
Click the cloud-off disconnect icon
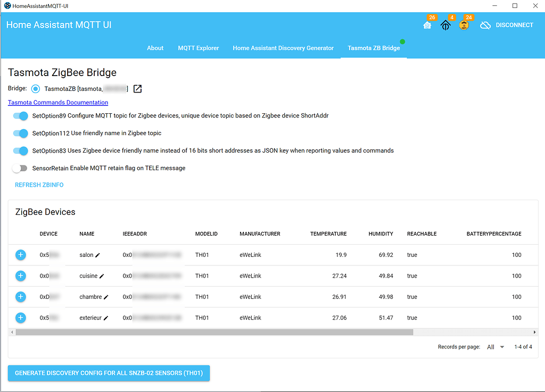[485, 26]
